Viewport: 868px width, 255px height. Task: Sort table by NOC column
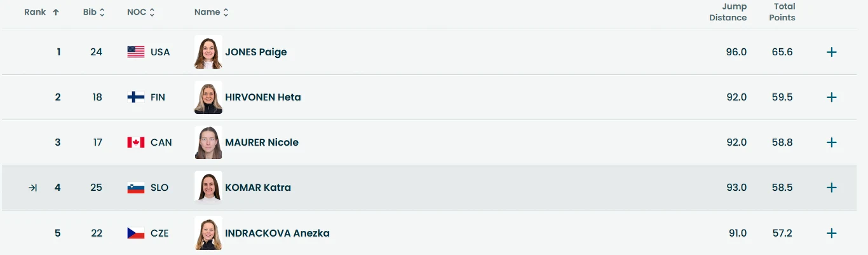pyautogui.click(x=141, y=12)
